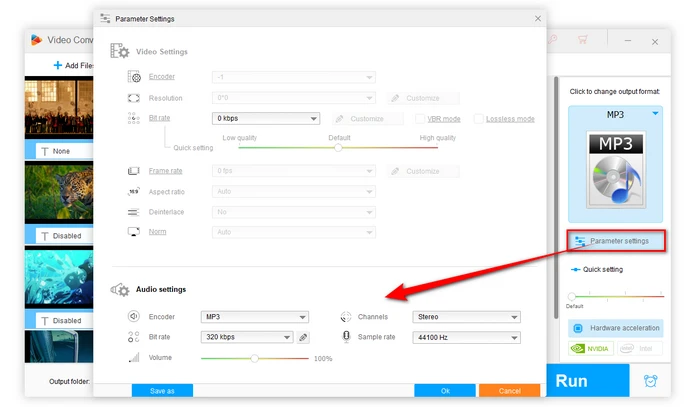Click the NVIDIA logo button
This screenshot has width=700, height=407.
pos(591,349)
